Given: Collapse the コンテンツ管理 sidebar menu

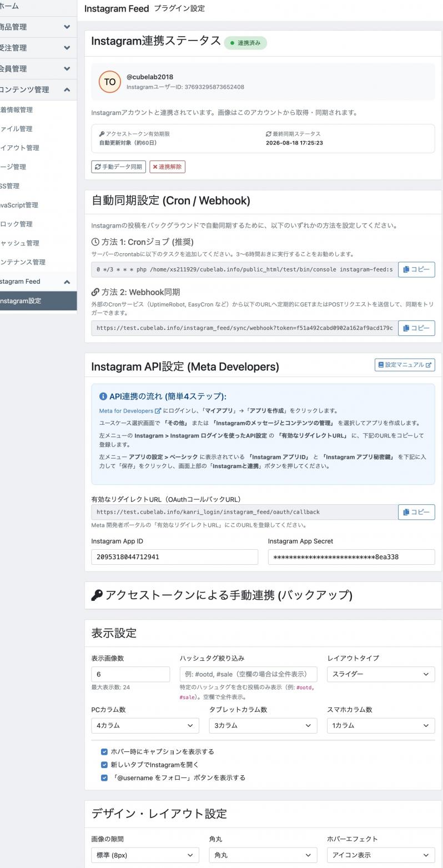Looking at the screenshot, I should coord(38,89).
